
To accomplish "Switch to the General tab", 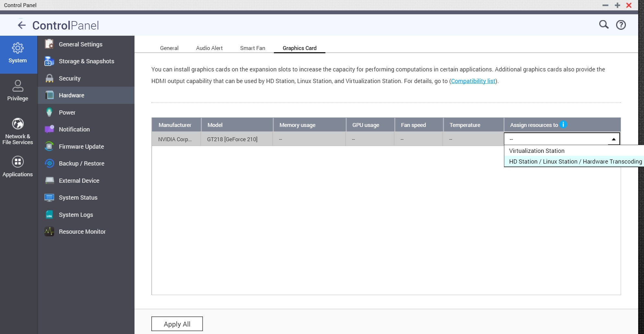I will 169,48.
